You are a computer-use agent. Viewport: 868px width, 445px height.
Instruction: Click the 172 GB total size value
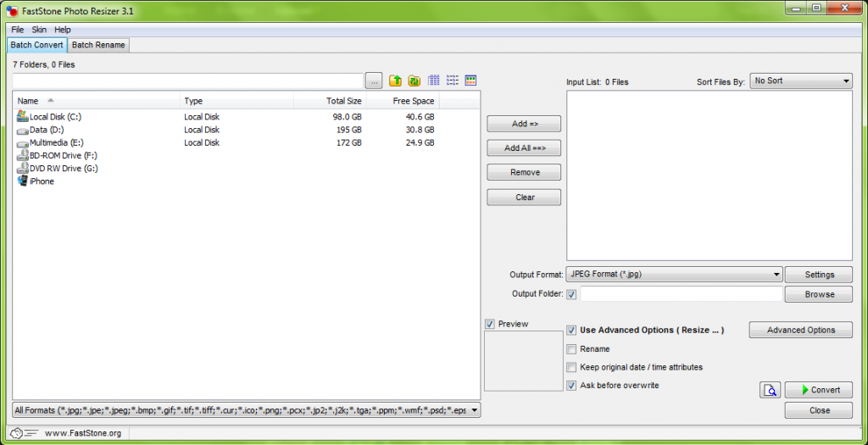point(350,142)
